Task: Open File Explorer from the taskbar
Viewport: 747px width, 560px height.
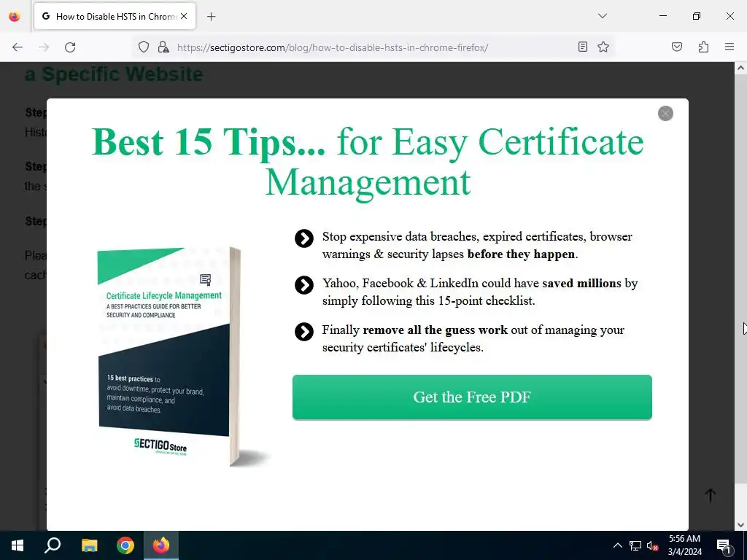Action: 89,545
